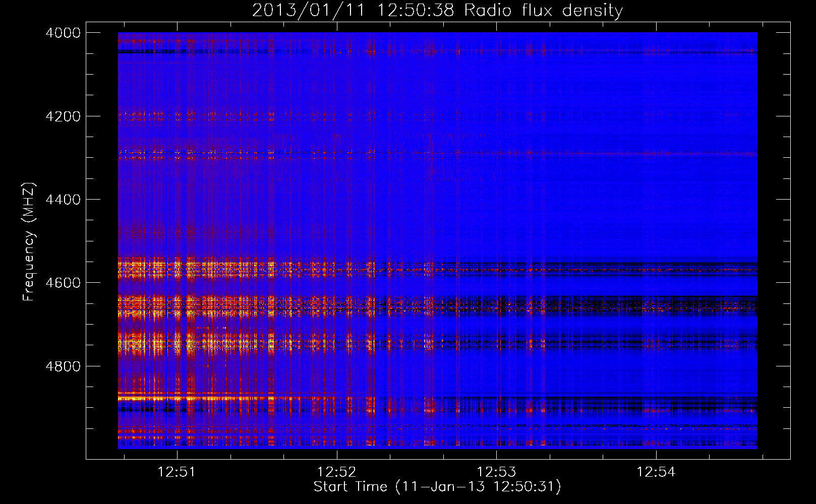Click the "Start Time (11-Jan-13 12:50:31)" label
The height and width of the screenshot is (504, 816).
tap(437, 487)
